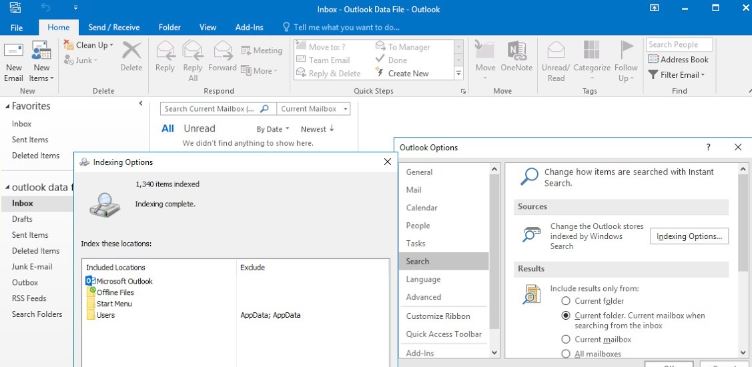Open the Drafts folder
This screenshot has width=752, height=367.
pos(22,219)
